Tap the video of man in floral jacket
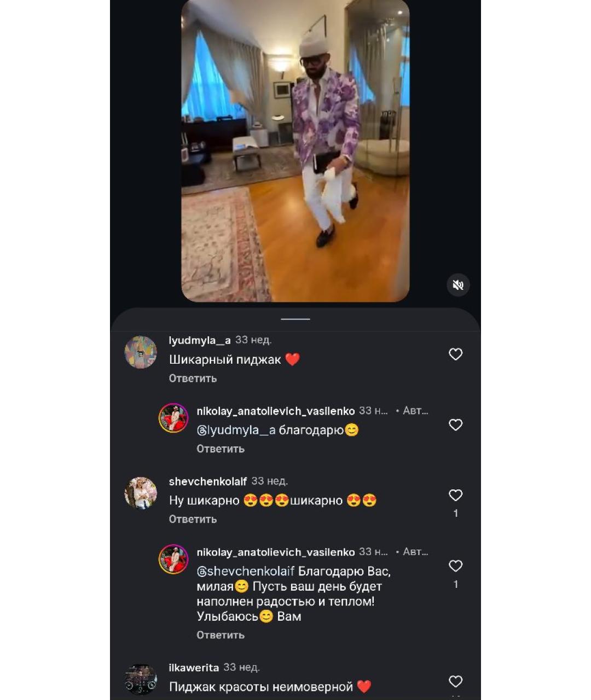 [x=296, y=150]
